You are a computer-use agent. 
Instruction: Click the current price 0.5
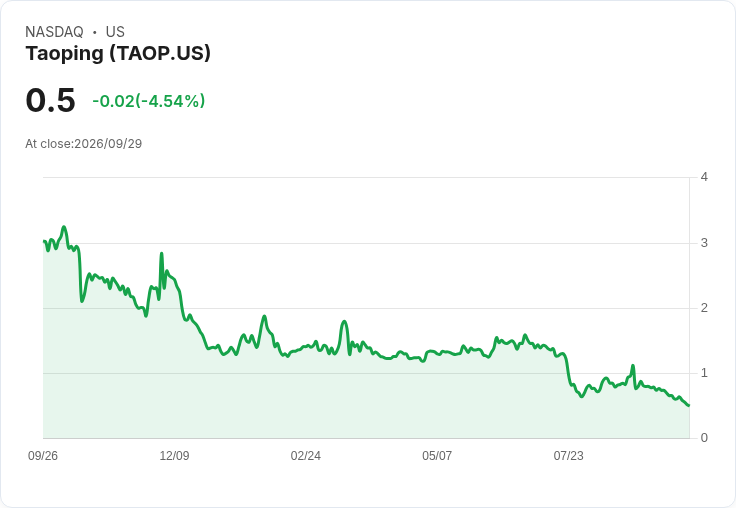click(x=50, y=100)
